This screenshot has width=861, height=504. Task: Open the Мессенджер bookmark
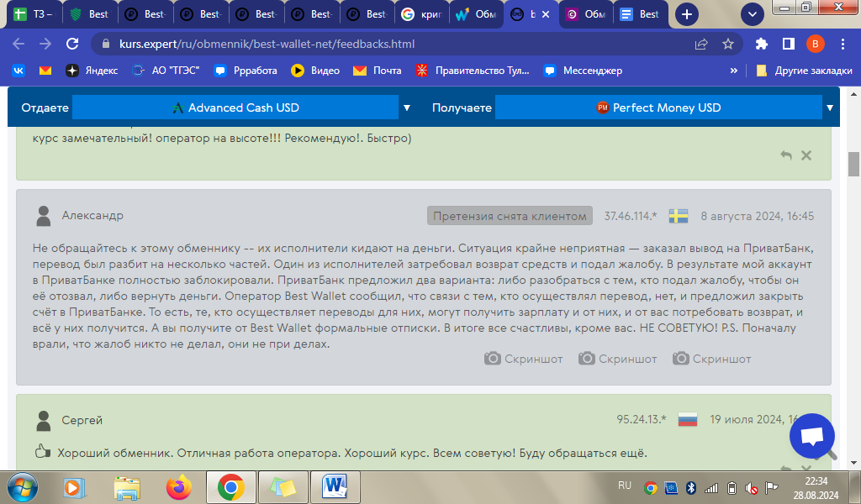point(583,71)
